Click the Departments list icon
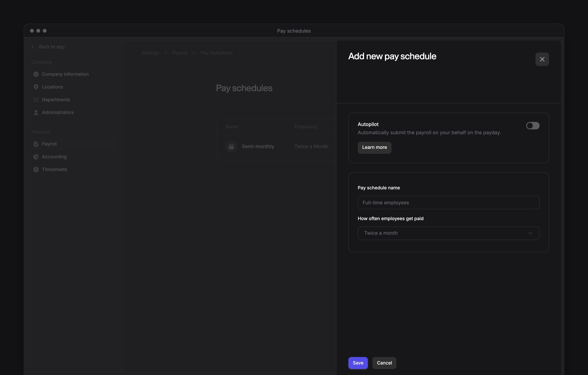The width and height of the screenshot is (588, 375). click(36, 100)
